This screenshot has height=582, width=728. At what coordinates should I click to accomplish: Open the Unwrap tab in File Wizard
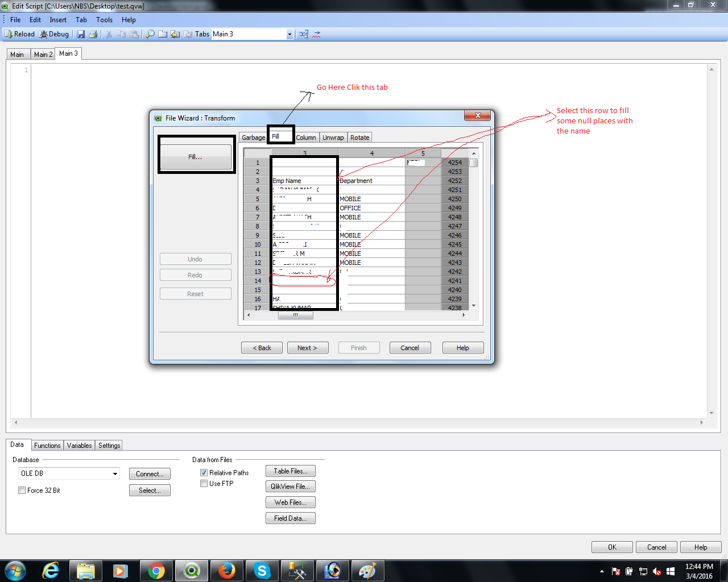click(333, 138)
